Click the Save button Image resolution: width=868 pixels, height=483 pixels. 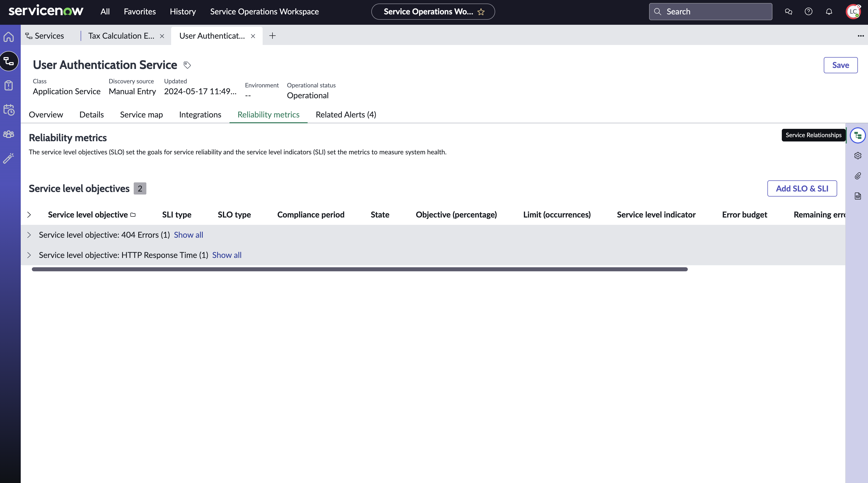(x=840, y=65)
